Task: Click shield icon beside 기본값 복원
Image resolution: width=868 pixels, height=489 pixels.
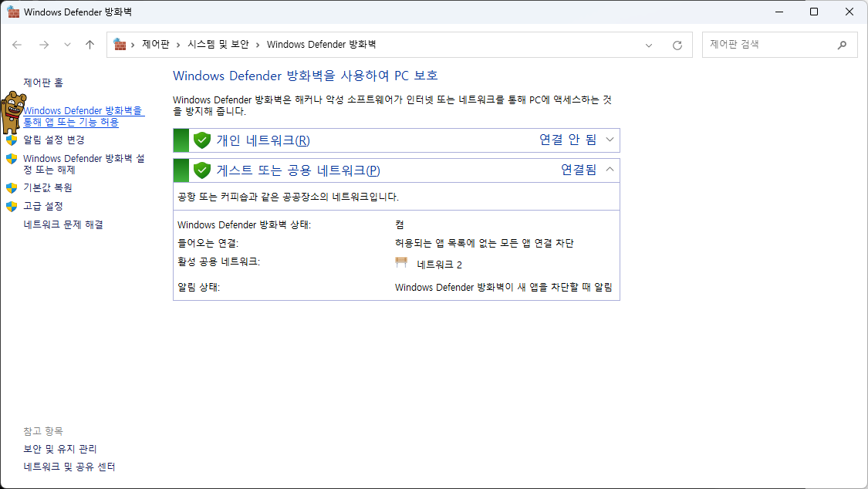Action: click(x=12, y=188)
